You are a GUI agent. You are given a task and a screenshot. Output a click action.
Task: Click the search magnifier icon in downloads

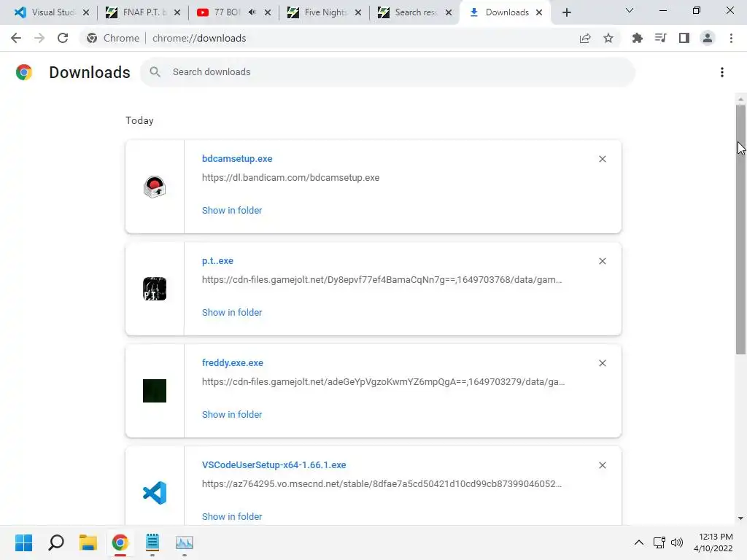[x=155, y=72]
